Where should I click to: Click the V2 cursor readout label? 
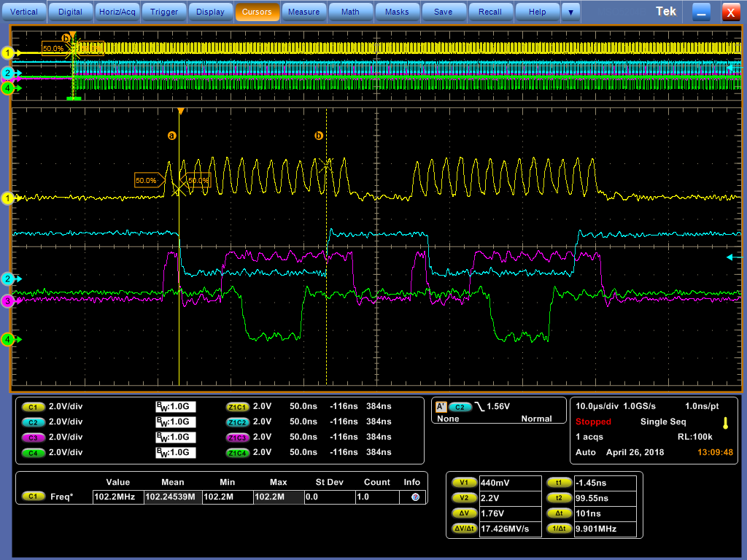click(464, 498)
